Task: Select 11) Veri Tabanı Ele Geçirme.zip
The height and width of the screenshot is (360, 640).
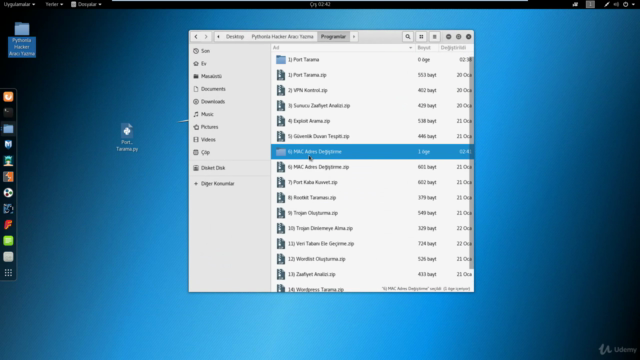Action: click(x=371, y=244)
